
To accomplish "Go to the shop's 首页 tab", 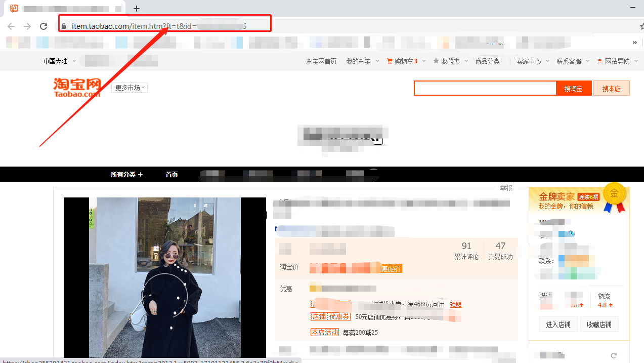I will [171, 174].
